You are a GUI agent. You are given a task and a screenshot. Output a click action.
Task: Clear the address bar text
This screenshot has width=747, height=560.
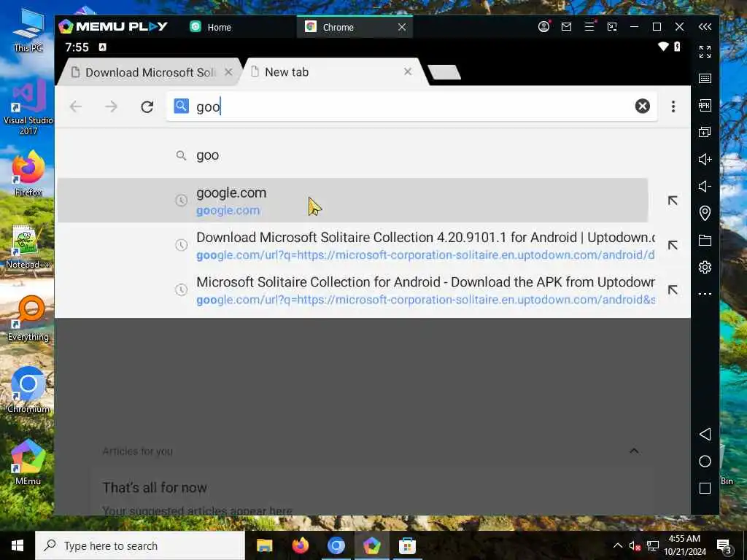click(642, 106)
